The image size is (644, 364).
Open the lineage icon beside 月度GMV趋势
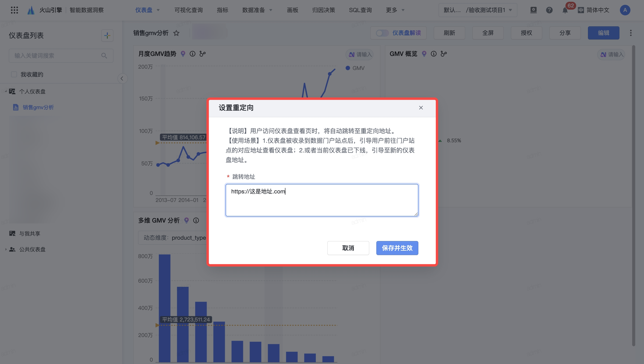point(202,54)
